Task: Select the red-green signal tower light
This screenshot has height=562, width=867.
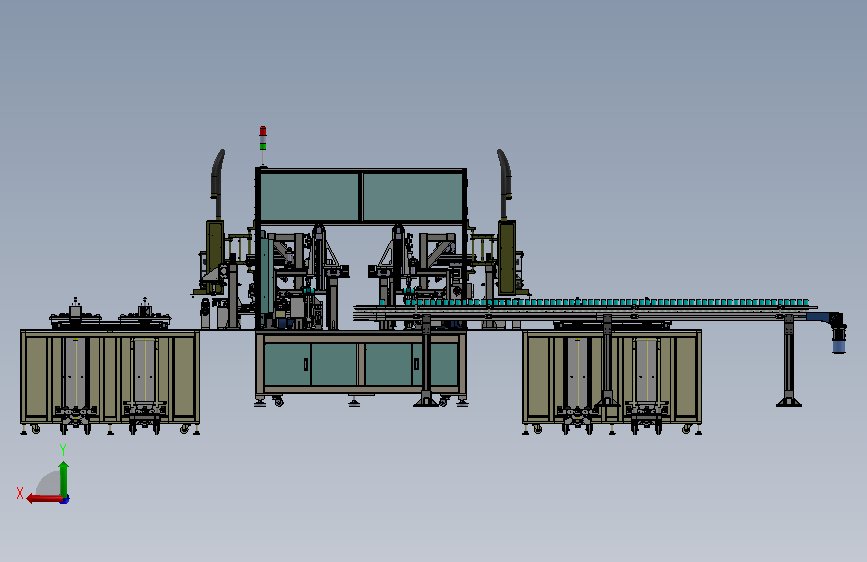Action: point(263,138)
